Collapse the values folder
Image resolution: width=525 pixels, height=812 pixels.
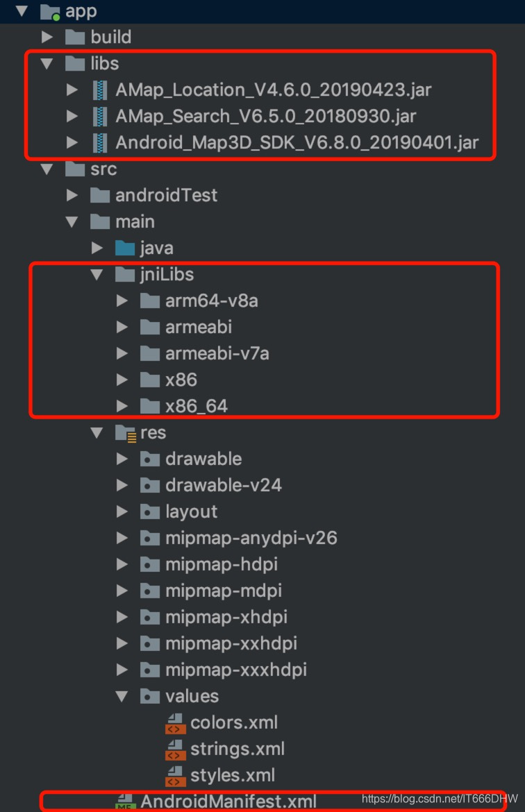[122, 696]
